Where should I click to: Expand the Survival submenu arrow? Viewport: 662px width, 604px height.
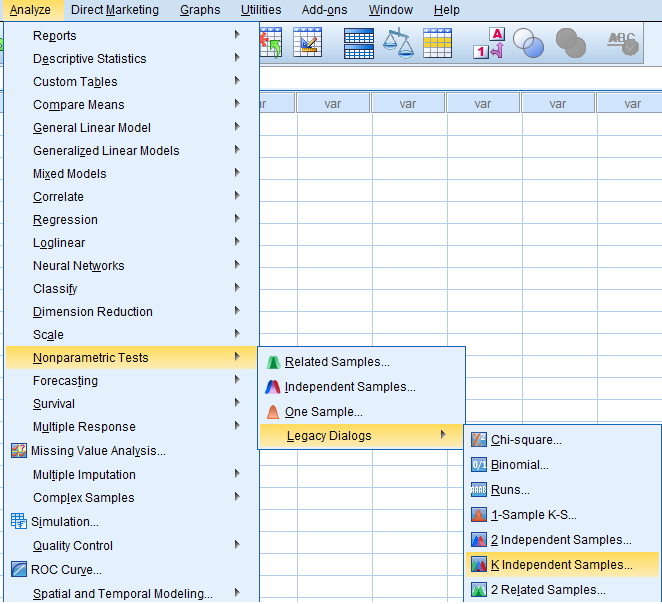point(237,403)
